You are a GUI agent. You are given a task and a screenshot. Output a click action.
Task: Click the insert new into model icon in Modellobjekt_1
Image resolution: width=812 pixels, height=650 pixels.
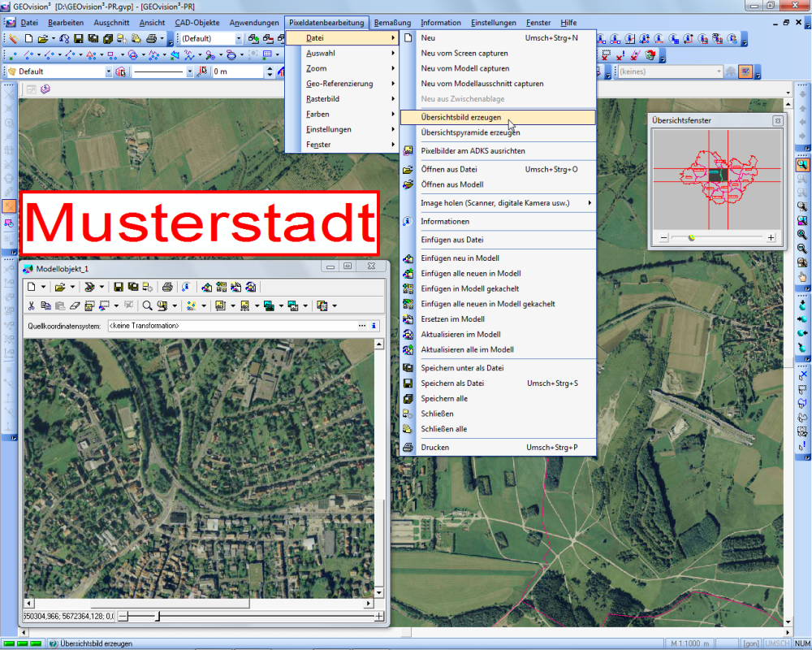click(x=206, y=287)
